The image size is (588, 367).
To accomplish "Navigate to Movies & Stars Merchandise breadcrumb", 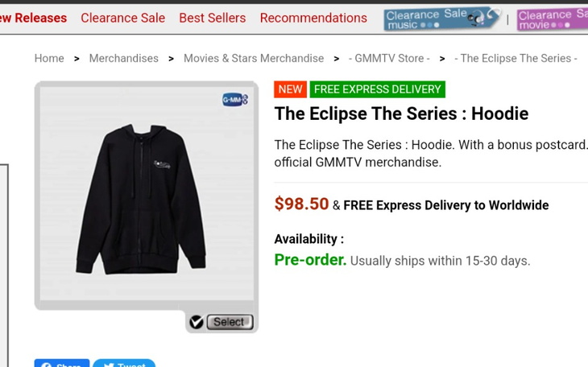I will click(254, 58).
